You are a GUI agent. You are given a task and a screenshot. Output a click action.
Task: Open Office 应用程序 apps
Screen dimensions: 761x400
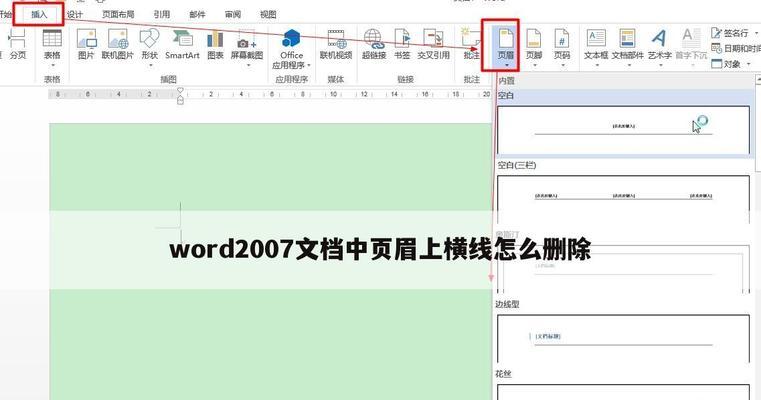291,48
